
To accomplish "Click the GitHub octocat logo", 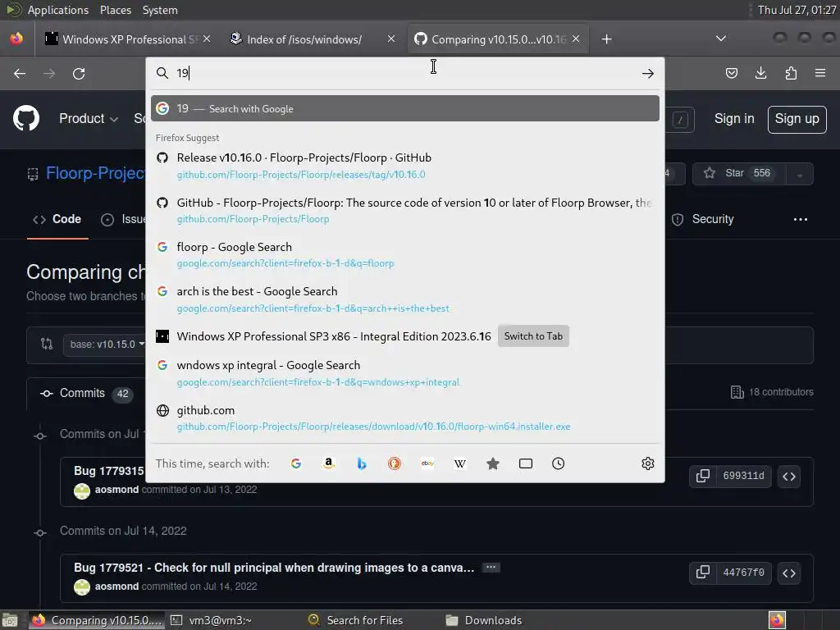I will pyautogui.click(x=26, y=118).
